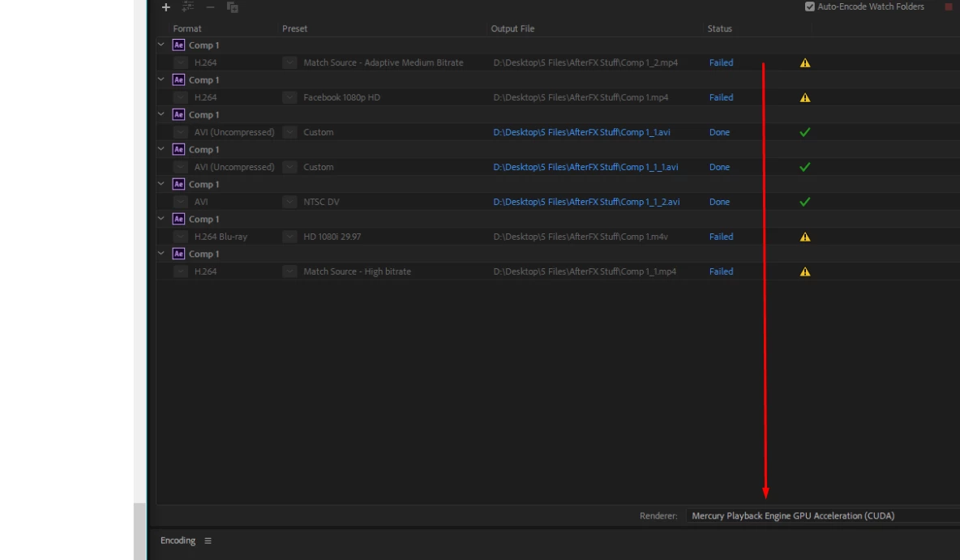This screenshot has height=560, width=960.
Task: Click Ae icon of Comp 1 above Adaptive Medium Bitrate
Action: coord(178,45)
